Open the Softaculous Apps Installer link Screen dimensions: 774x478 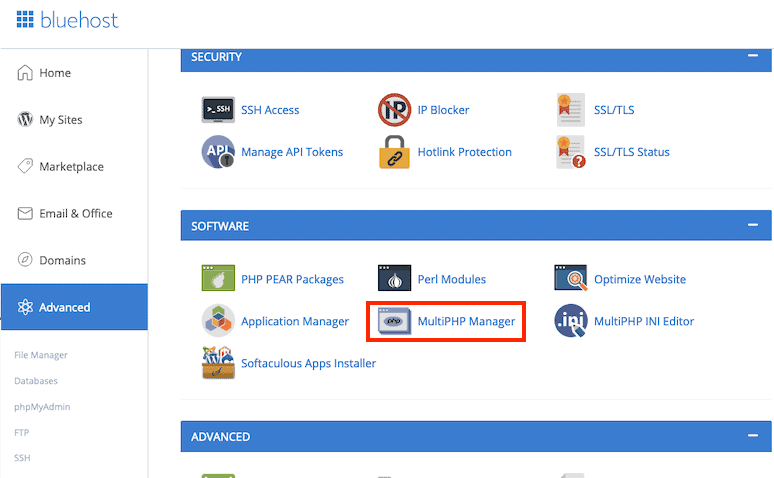coord(309,363)
